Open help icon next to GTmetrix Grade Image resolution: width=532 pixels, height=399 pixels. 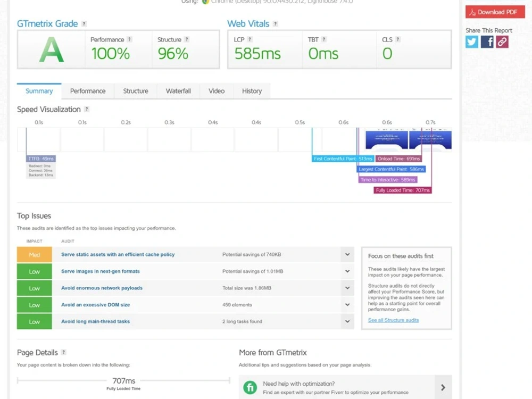(84, 24)
